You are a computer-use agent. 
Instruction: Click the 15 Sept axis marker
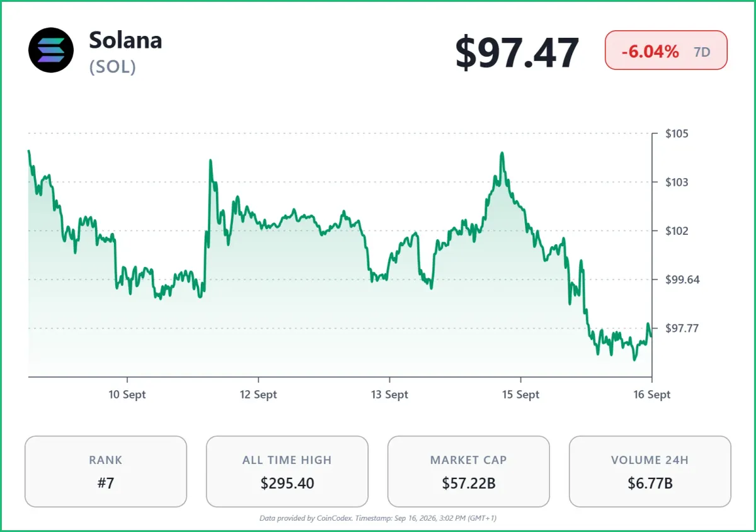point(520,395)
